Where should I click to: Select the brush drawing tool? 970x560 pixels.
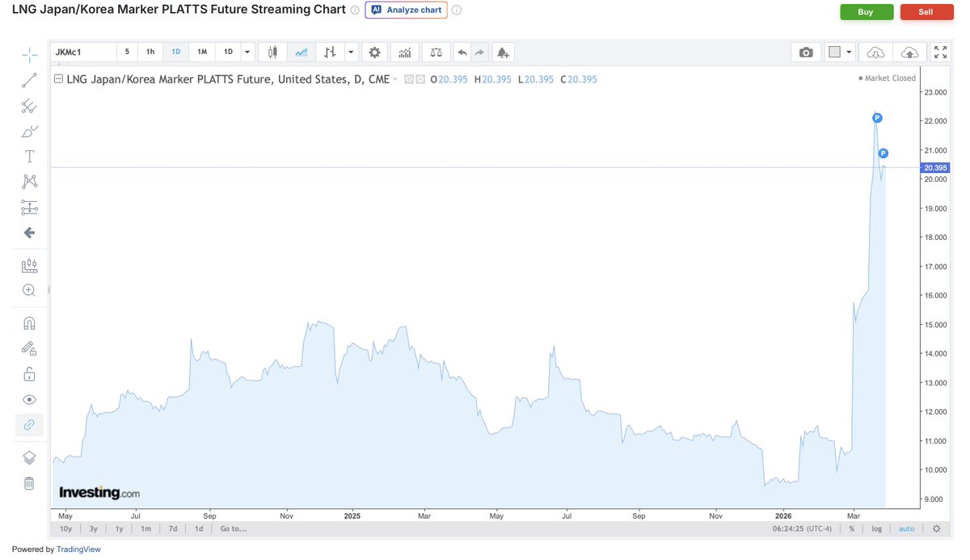pos(29,131)
